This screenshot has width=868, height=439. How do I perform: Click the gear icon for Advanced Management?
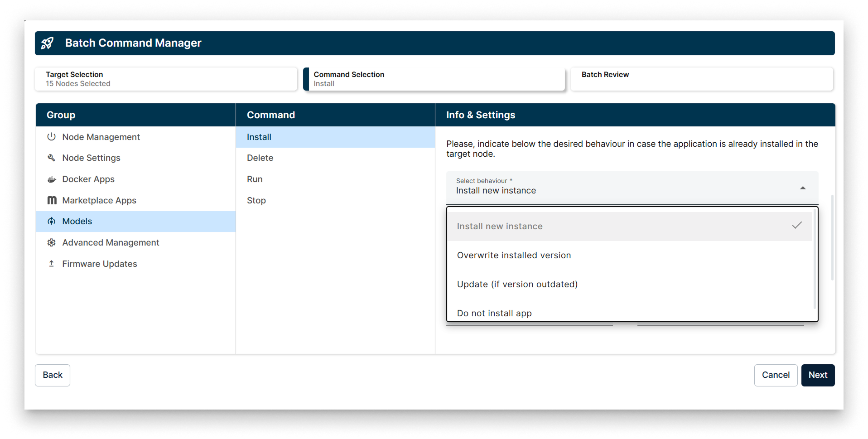[x=51, y=242]
